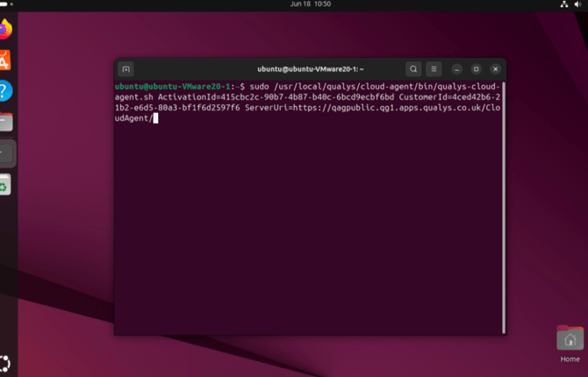Open the Home folder on the desktop
This screenshot has width=588, height=377.
coord(570,344)
